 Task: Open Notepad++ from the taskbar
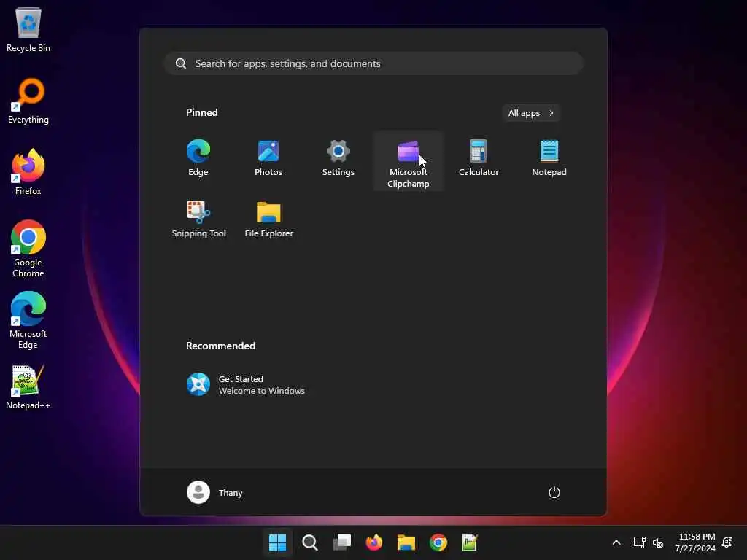[x=470, y=542]
